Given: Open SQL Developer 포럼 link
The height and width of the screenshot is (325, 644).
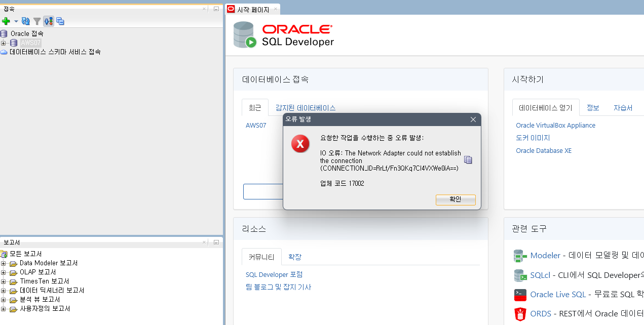Looking at the screenshot, I should click(274, 274).
